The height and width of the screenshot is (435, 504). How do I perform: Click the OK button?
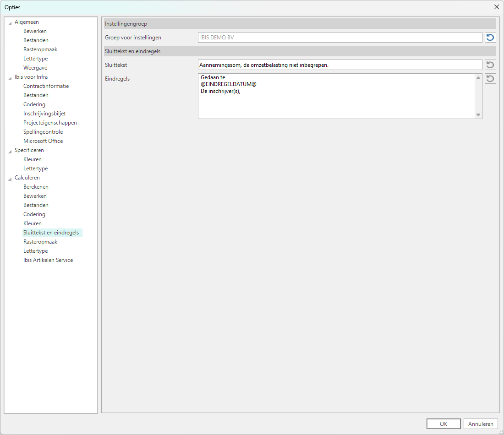click(x=443, y=424)
